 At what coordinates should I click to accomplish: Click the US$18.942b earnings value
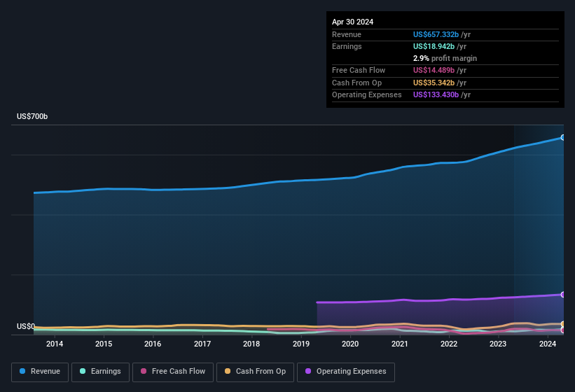[434, 46]
